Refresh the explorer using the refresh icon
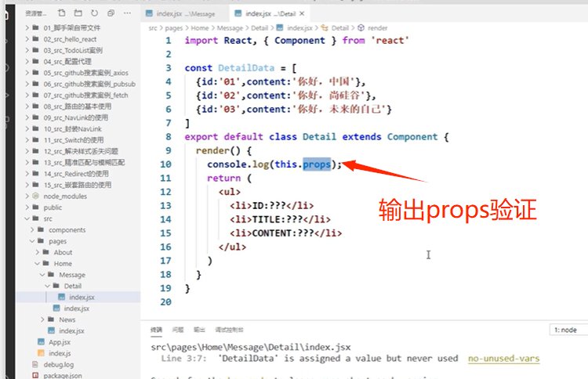The image size is (588, 379). 95,13
